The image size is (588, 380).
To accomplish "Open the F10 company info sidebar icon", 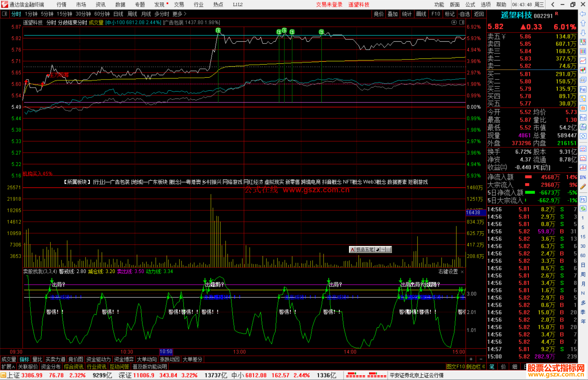I will tap(583, 89).
